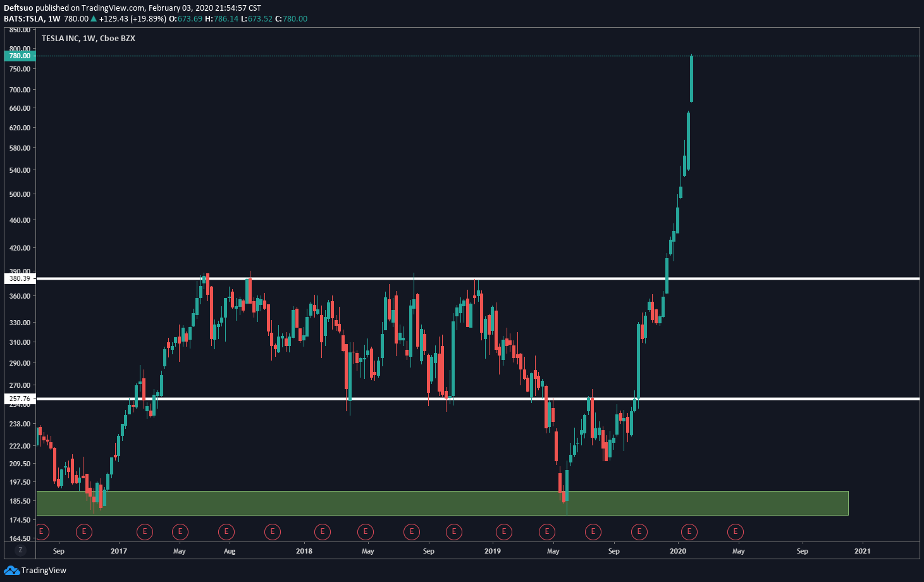Open the earnings E marker above May 2017
The height and width of the screenshot is (582, 924).
[180, 531]
